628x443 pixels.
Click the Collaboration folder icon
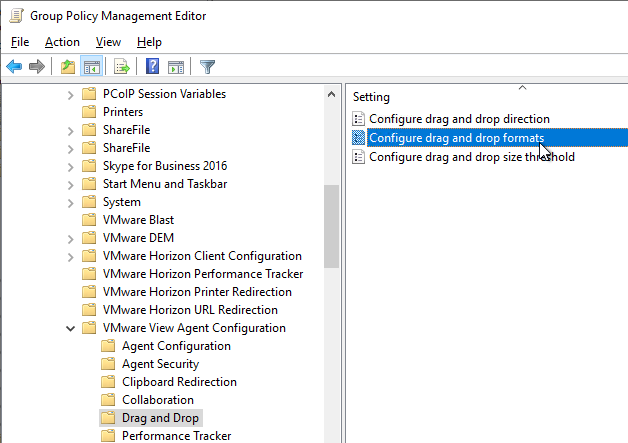pyautogui.click(x=108, y=400)
